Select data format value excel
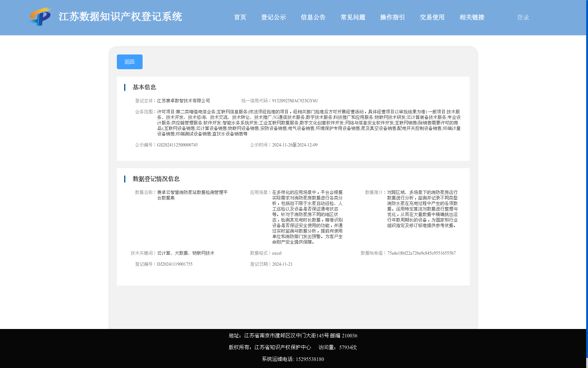This screenshot has width=588, height=368. (277, 253)
